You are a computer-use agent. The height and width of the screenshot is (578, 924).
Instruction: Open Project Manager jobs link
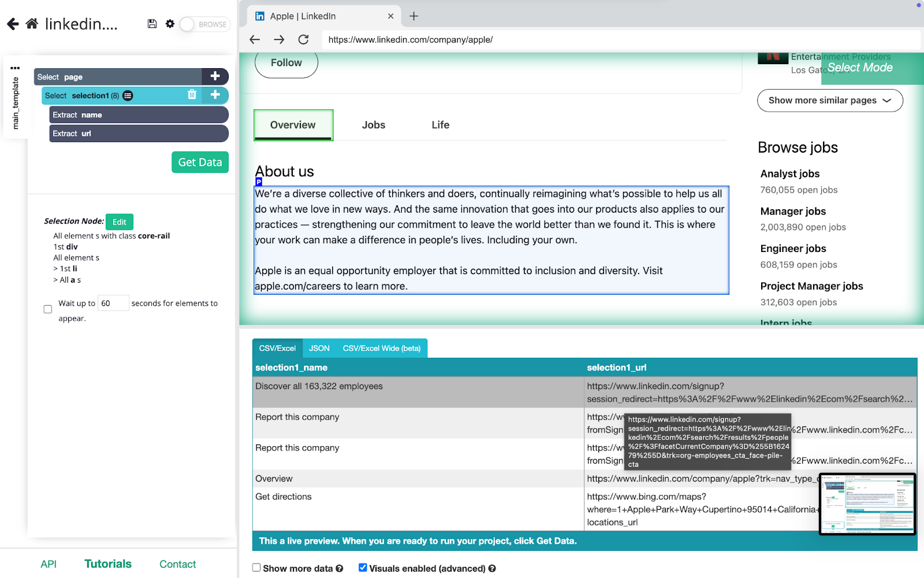click(811, 286)
